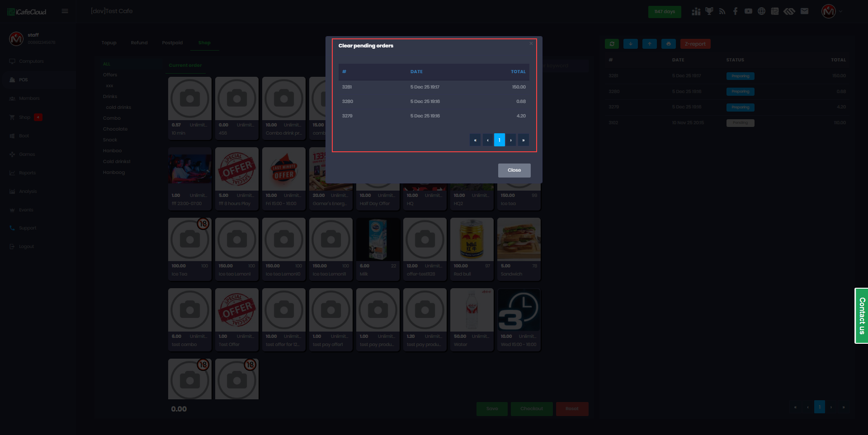Switch to the Topup tab
The image size is (868, 435).
(x=109, y=43)
